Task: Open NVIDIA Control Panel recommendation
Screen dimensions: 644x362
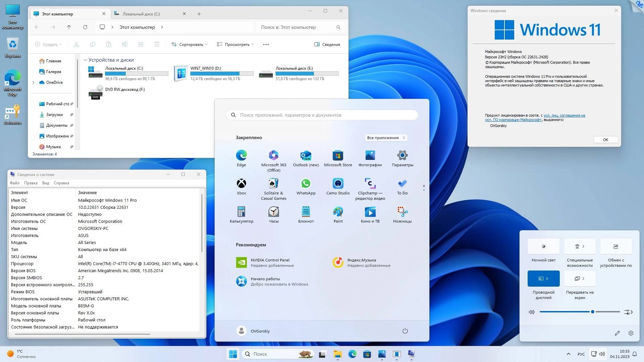Action: click(265, 262)
